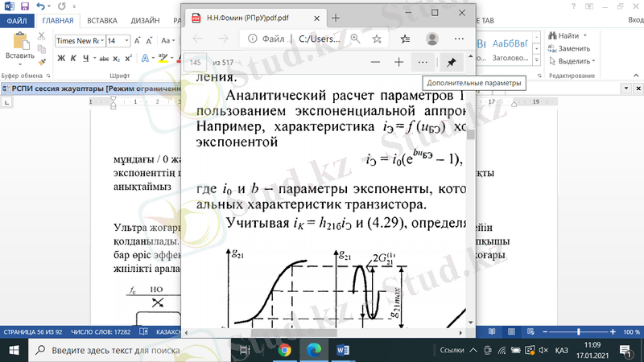The width and height of the screenshot is (644, 362).
Task: Open Chrome from taskbar
Action: [284, 351]
